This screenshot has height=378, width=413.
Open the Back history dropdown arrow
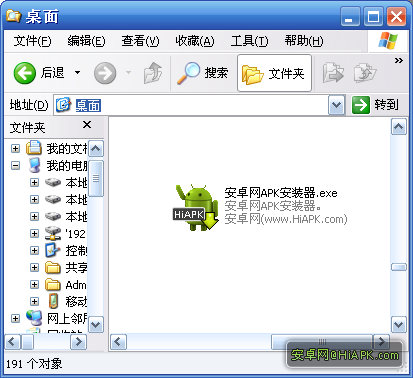(x=77, y=72)
